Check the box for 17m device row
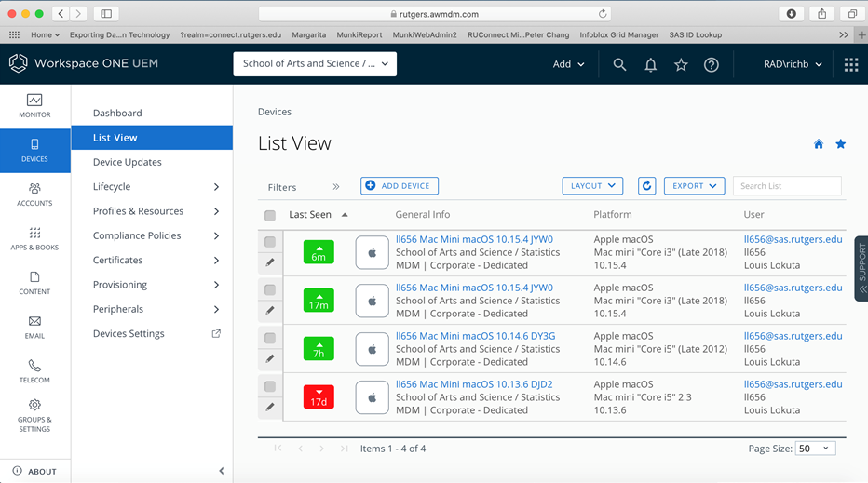The width and height of the screenshot is (868, 483). (x=269, y=290)
